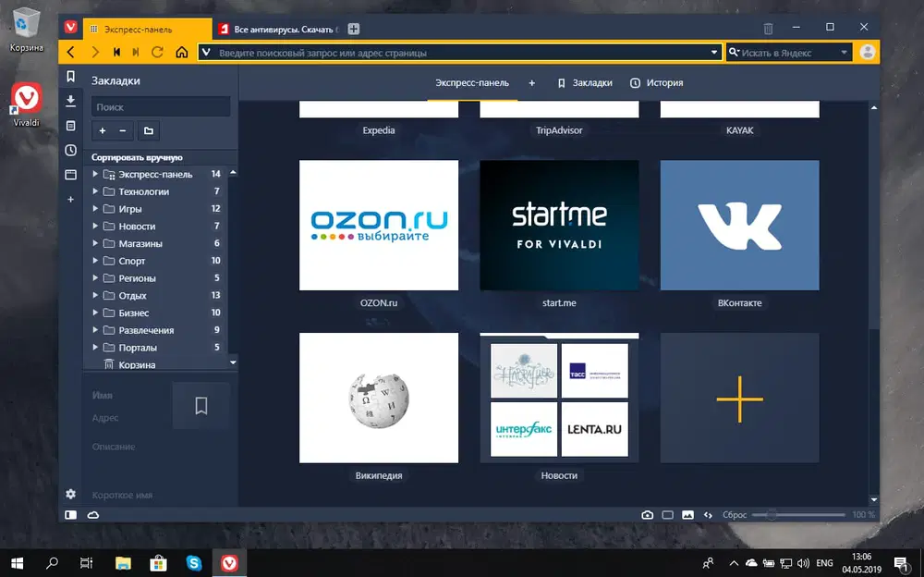Click Сортировать вручную sort option

137,157
